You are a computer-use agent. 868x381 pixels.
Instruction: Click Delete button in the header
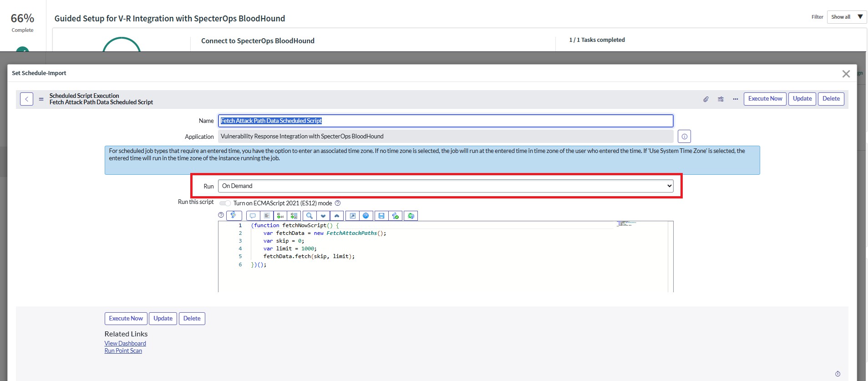(x=831, y=99)
